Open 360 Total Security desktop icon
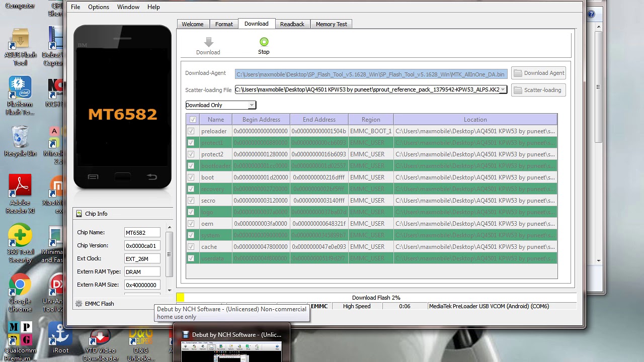The height and width of the screenshot is (362, 644). (20, 244)
